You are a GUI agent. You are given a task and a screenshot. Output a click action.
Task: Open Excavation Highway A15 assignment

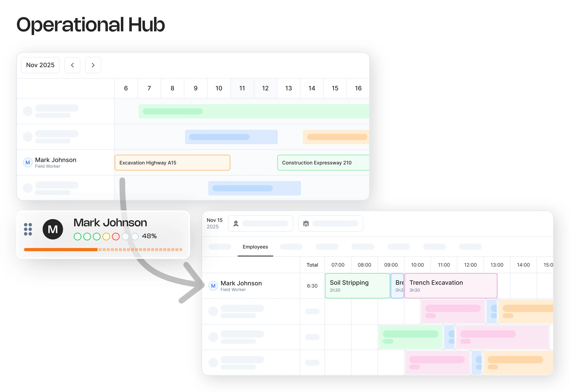tap(172, 163)
